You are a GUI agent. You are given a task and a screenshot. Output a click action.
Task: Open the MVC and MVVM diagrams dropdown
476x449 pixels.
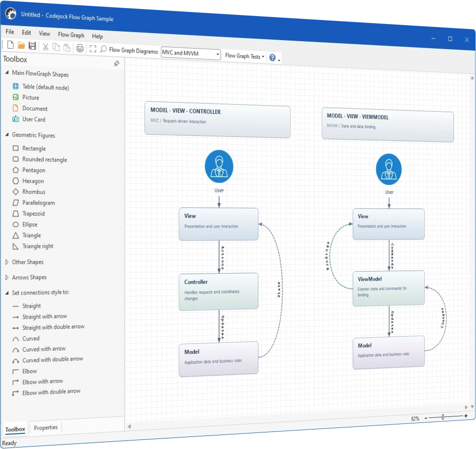click(x=217, y=54)
